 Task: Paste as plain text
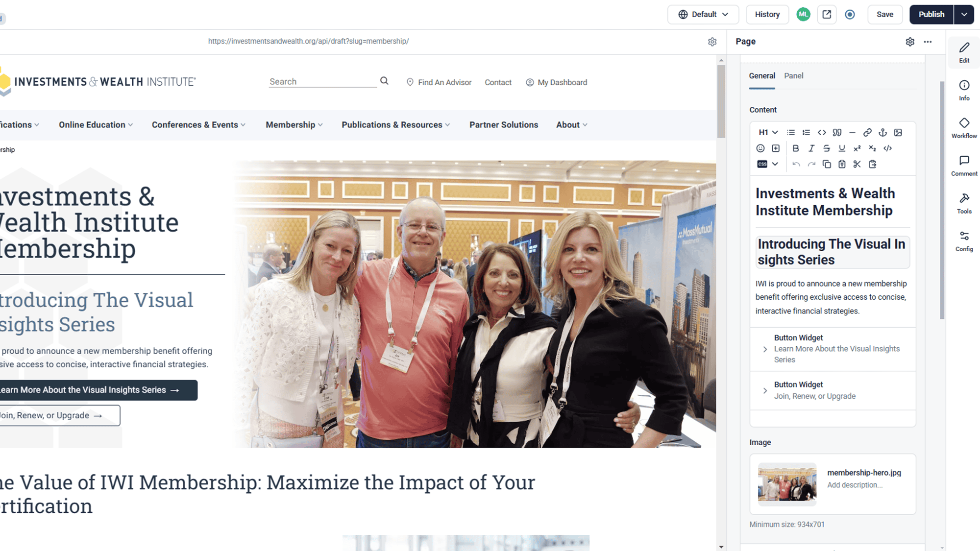point(841,164)
